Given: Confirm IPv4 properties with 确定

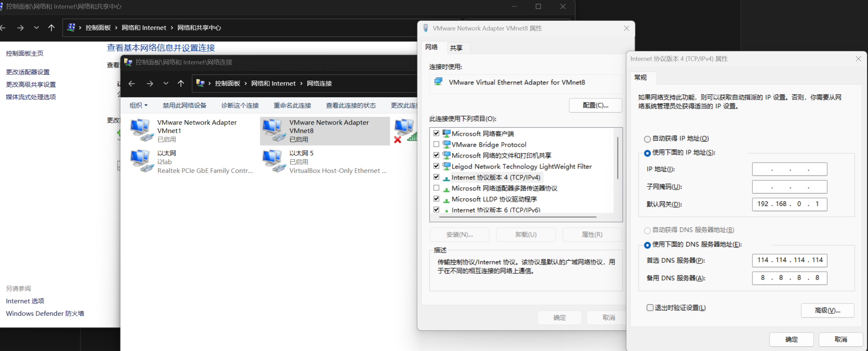Looking at the screenshot, I should click(x=792, y=340).
